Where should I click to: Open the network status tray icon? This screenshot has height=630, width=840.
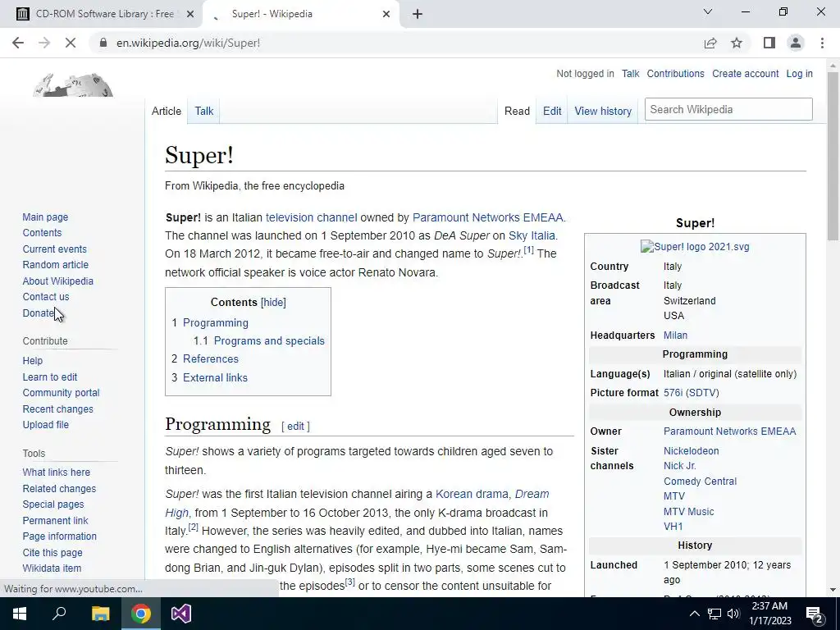tap(714, 614)
